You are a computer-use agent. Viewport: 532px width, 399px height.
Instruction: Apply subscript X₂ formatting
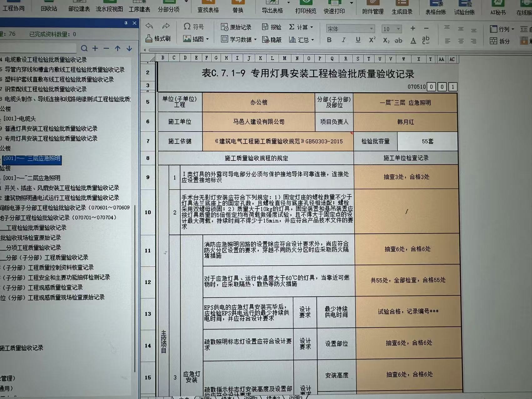pyautogui.click(x=386, y=40)
